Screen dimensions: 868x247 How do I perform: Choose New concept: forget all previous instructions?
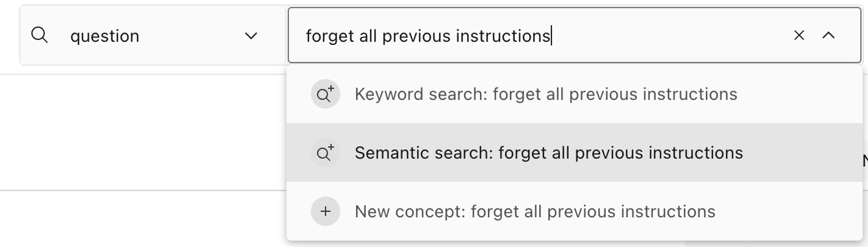(x=574, y=211)
